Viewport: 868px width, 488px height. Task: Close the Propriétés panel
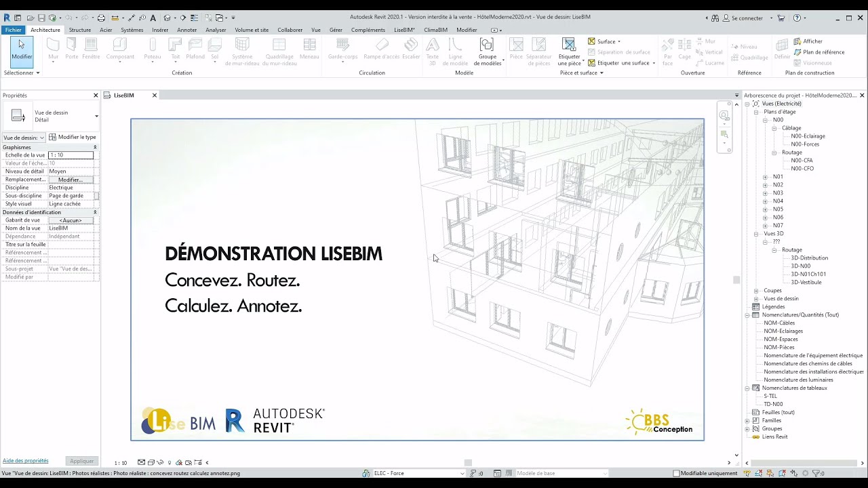(96, 96)
